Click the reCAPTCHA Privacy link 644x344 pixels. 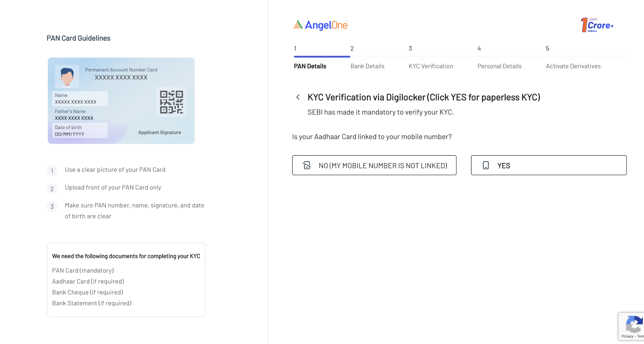point(627,336)
